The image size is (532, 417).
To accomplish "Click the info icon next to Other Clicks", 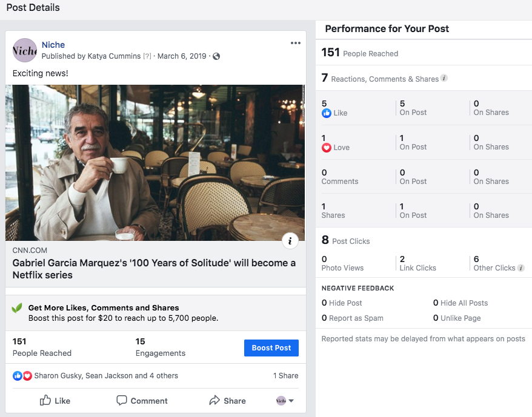I will pos(521,268).
